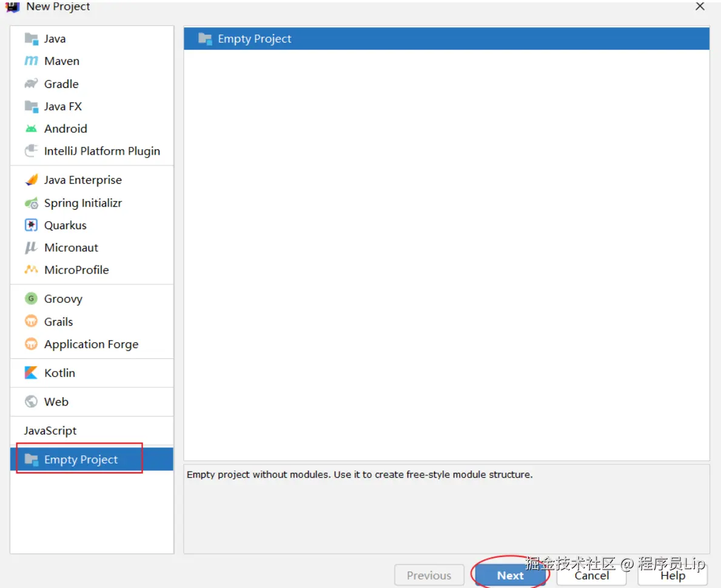Click the folder icon in right panel header
Image resolution: width=721 pixels, height=588 pixels.
click(x=205, y=39)
